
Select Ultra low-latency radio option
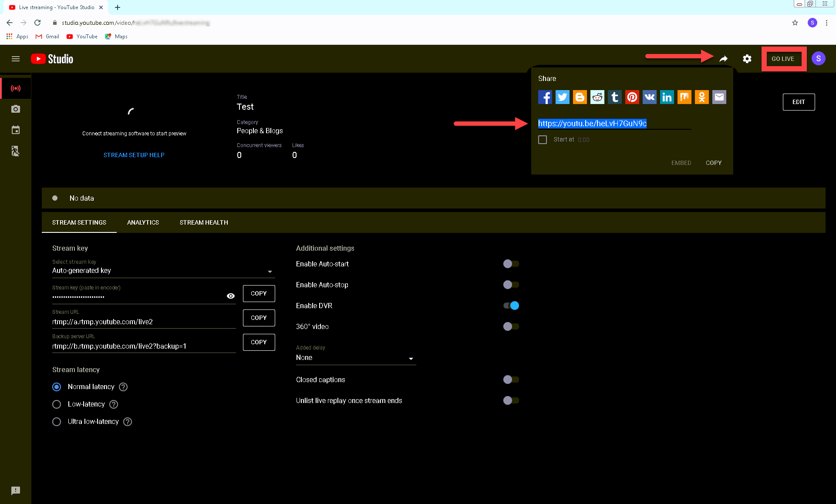57,422
